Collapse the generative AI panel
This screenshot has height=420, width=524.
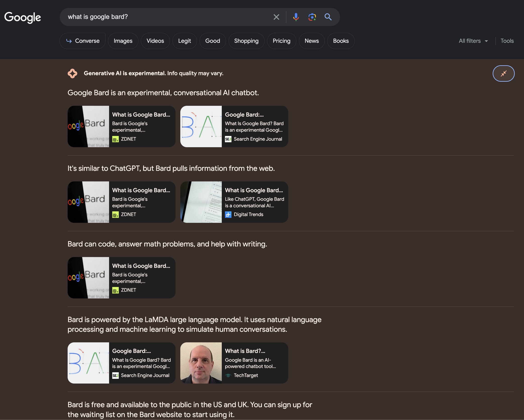(503, 73)
